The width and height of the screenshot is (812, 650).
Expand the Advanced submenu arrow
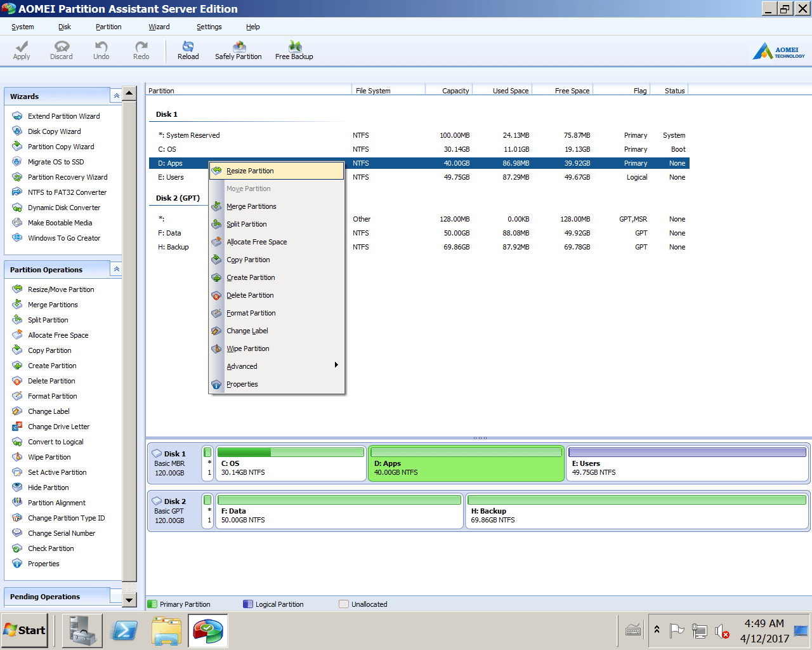(336, 365)
